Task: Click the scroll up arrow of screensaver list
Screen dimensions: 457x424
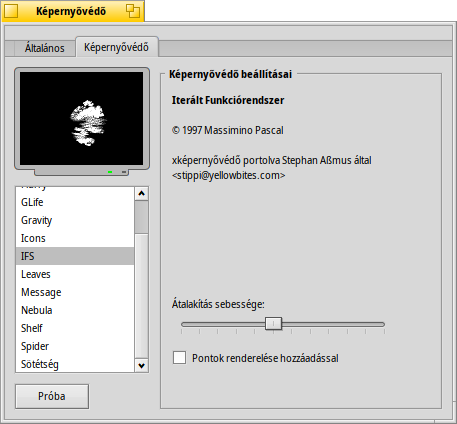Action: coord(142,194)
